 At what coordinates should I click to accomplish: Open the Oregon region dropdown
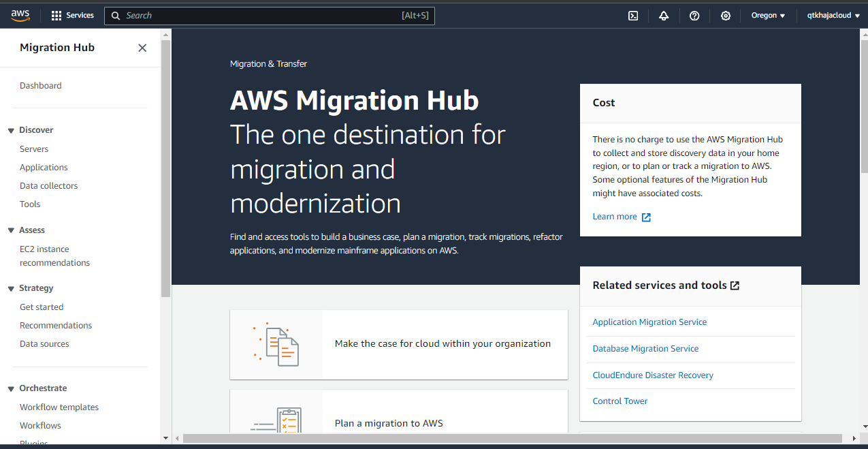(768, 16)
